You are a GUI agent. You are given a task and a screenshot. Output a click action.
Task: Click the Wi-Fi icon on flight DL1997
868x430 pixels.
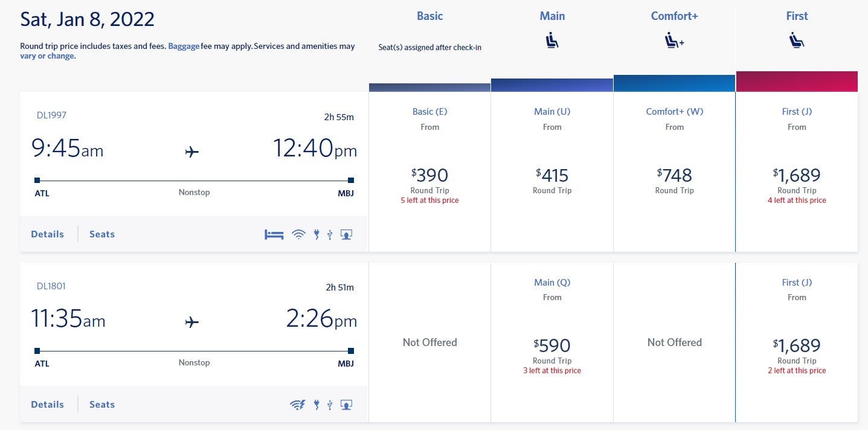[x=298, y=234]
